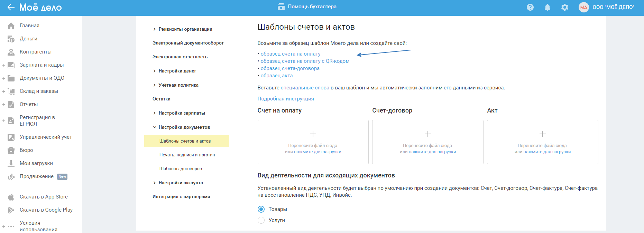
Task: Open notifications bell icon
Action: tap(548, 7)
